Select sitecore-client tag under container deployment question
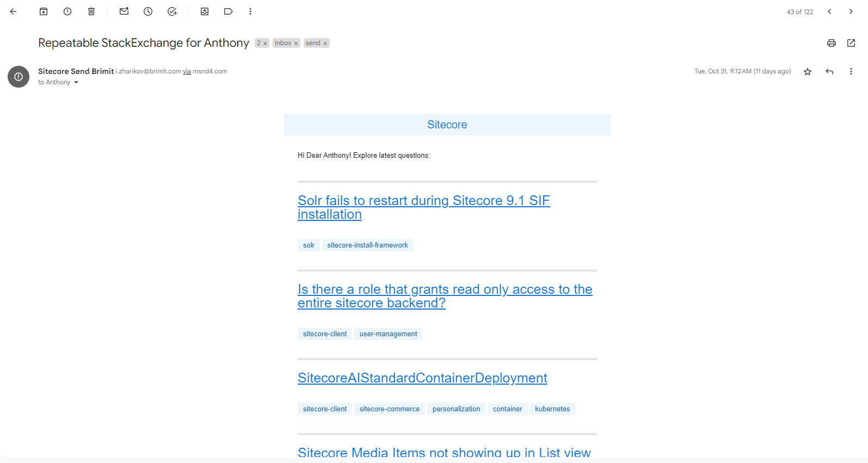The width and height of the screenshot is (868, 463). pyautogui.click(x=325, y=409)
